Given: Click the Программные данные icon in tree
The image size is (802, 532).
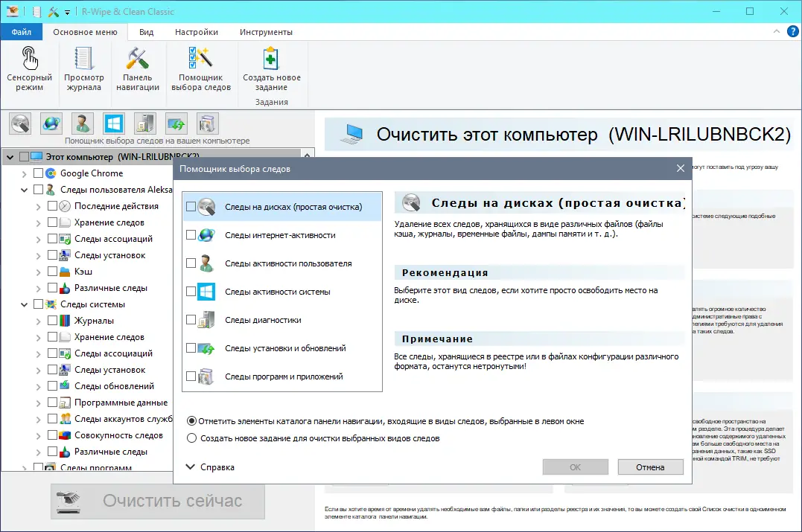Looking at the screenshot, I should point(65,403).
